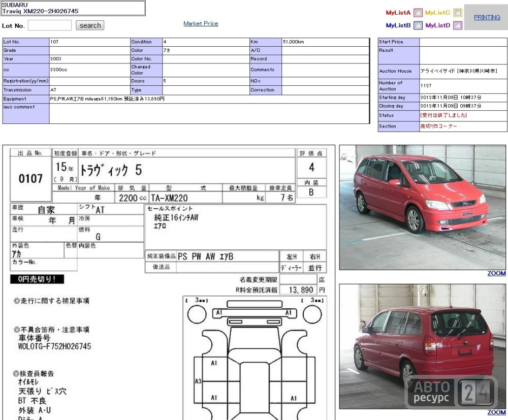Click the interior grade B on sheet
Viewport: 508px width, 420px height.
[x=311, y=192]
